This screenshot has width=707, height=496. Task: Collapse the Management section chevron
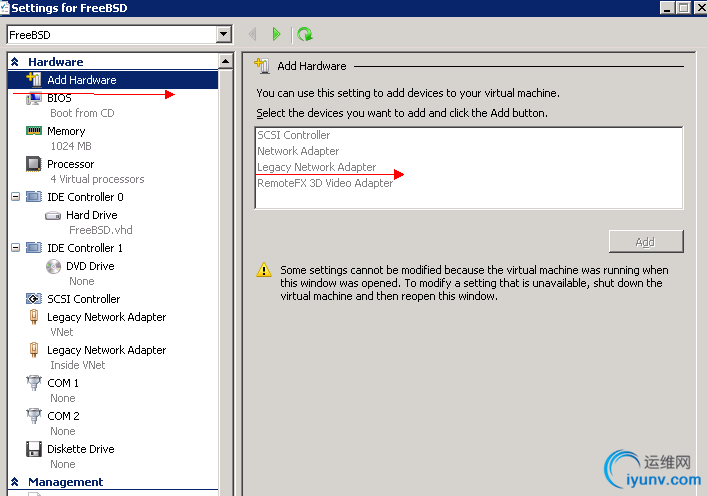(x=15, y=482)
